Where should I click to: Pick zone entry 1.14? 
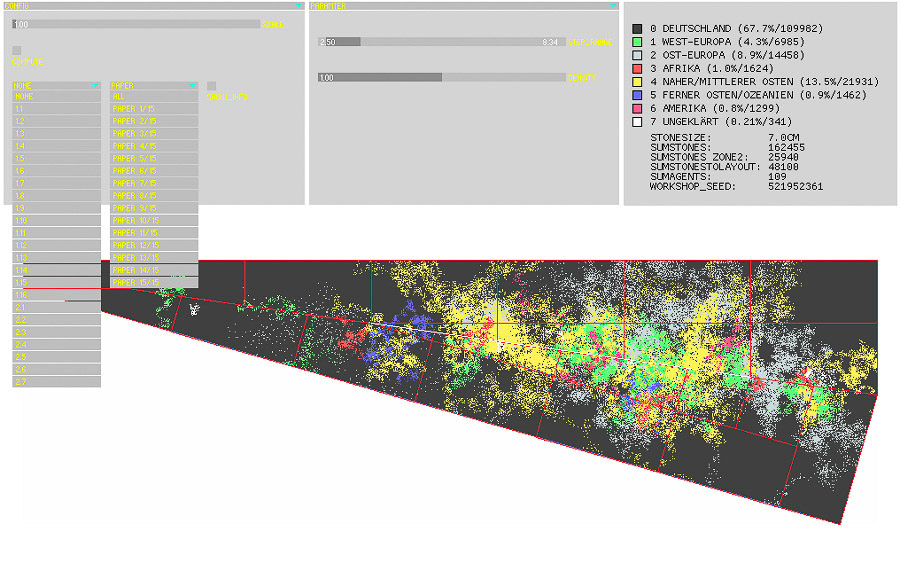56,270
